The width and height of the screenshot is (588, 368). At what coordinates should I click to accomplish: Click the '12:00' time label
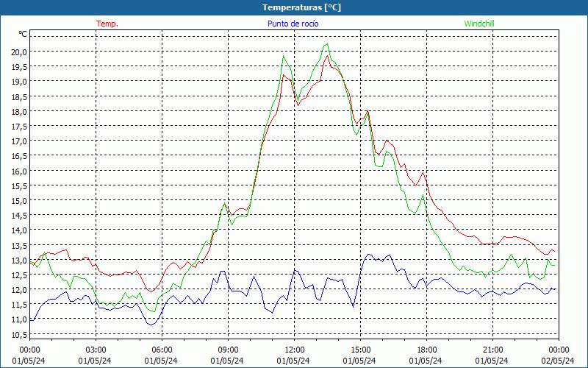(295, 350)
